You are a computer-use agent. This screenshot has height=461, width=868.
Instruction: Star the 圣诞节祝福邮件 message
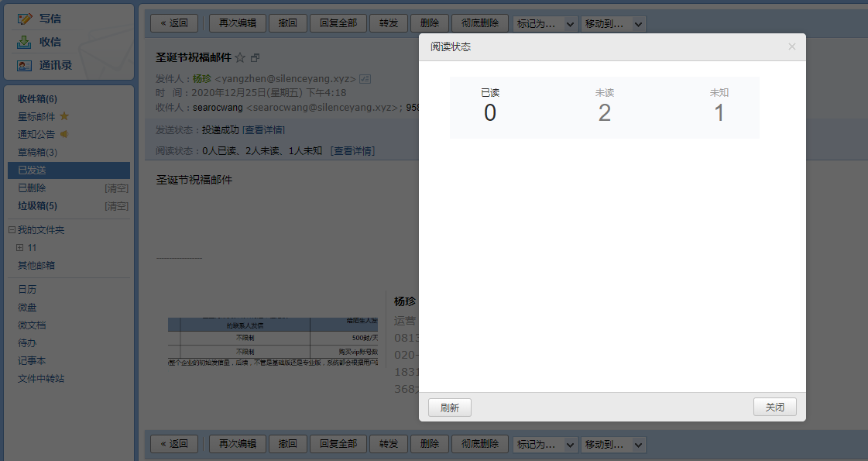click(x=240, y=58)
